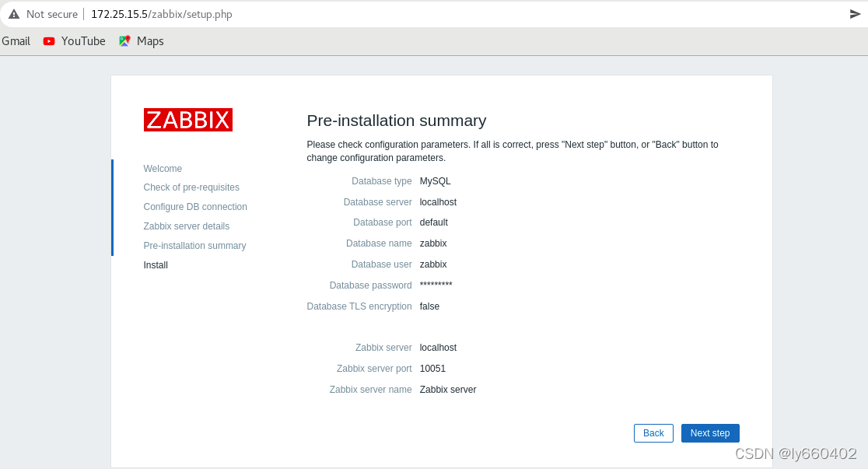This screenshot has height=469, width=868.
Task: Click the Database user value zabbix
Action: (433, 264)
